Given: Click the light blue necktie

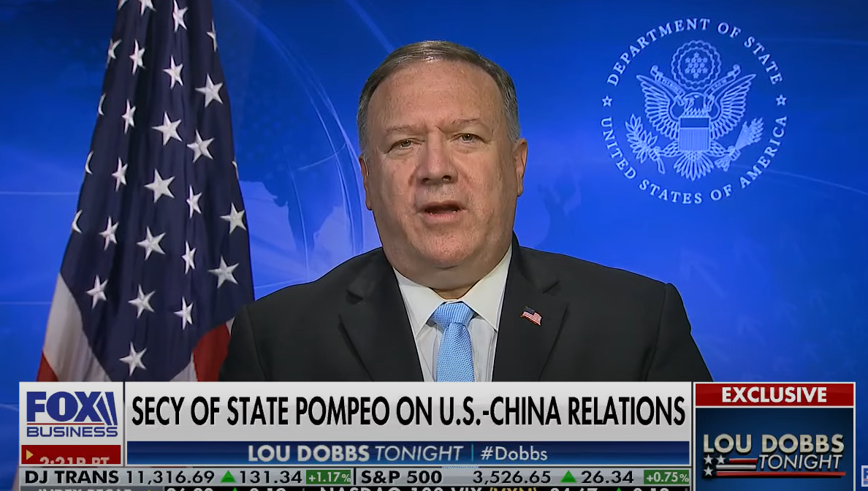Looking at the screenshot, I should 454,341.
